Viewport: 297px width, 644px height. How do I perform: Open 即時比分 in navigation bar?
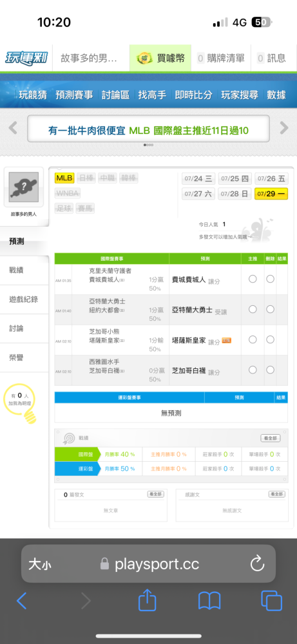pos(193,95)
